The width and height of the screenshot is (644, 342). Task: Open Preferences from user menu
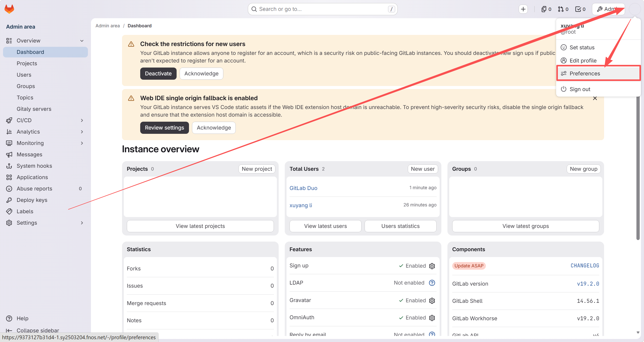[x=598, y=74]
